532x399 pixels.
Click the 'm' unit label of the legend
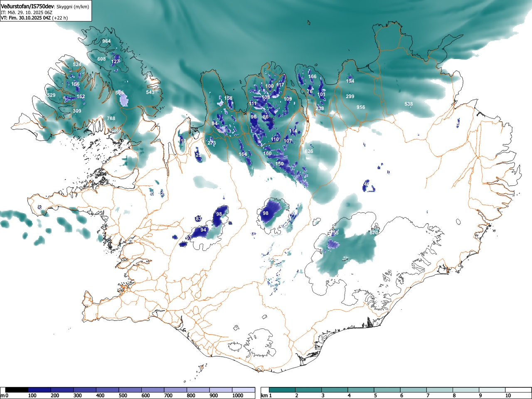click(x=3, y=396)
